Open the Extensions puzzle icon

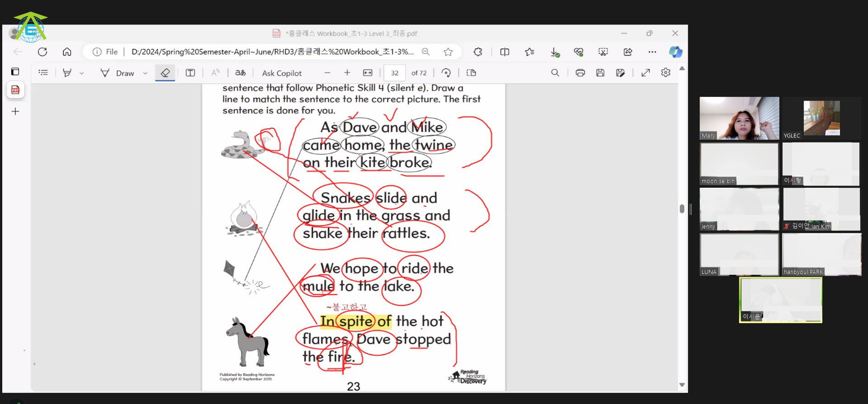478,52
